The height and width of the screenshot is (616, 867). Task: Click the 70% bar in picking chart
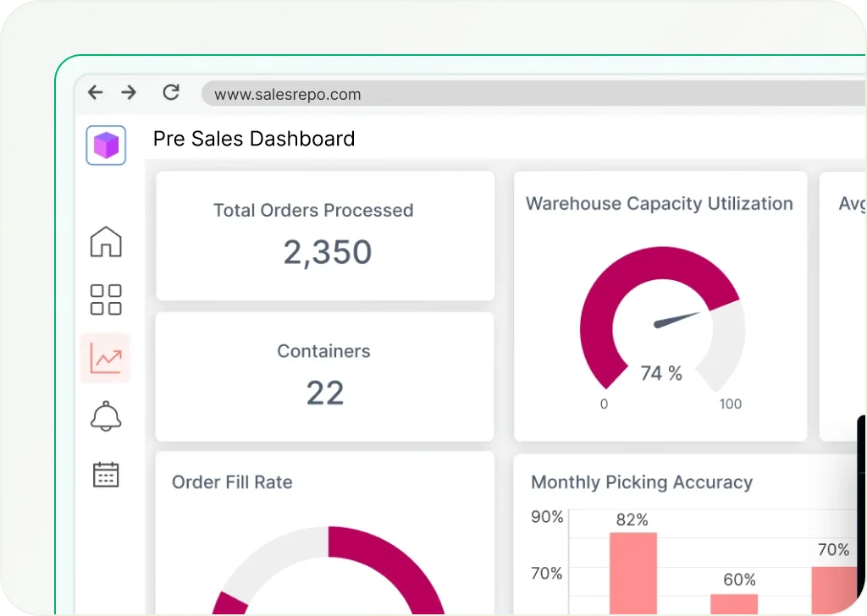[x=834, y=589]
